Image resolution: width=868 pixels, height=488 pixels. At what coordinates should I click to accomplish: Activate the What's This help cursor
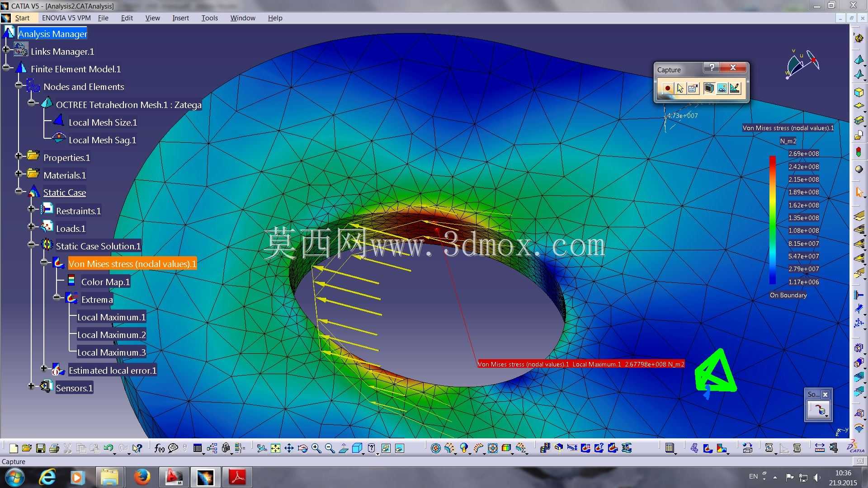pyautogui.click(x=137, y=448)
